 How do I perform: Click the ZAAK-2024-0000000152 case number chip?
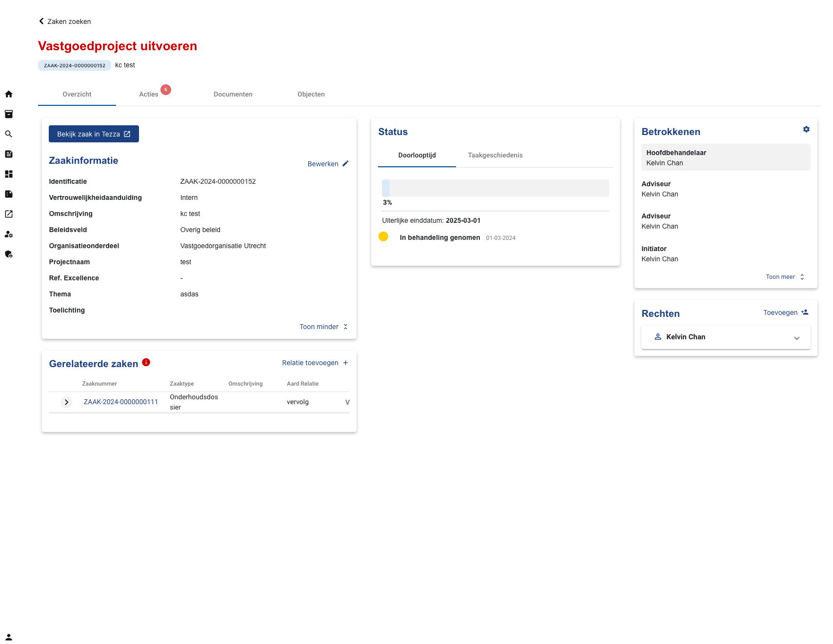tap(75, 65)
